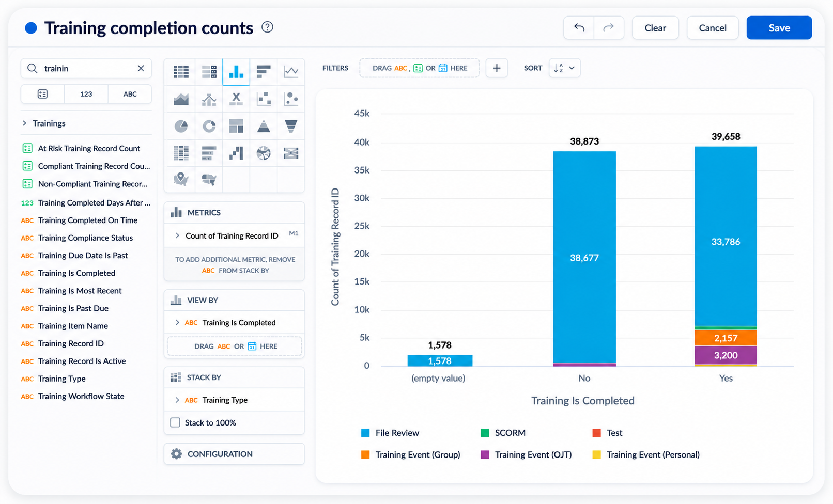The height and width of the screenshot is (504, 833).
Task: Choose the Treemap visualization icon
Action: (236, 126)
